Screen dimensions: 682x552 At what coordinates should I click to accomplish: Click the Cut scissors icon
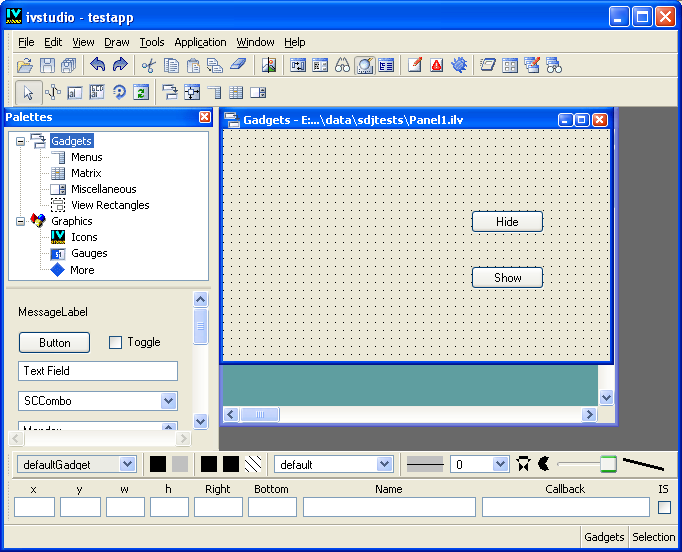[149, 66]
